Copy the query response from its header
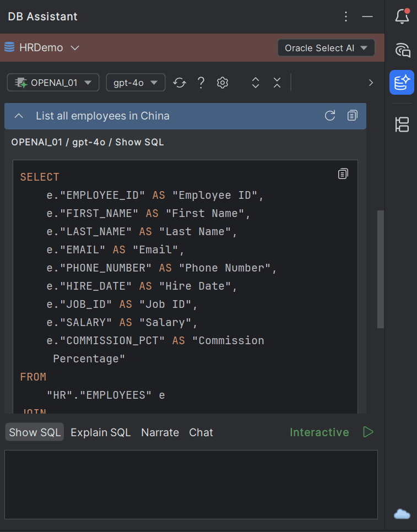Viewport: 417px width, 532px height. (352, 116)
